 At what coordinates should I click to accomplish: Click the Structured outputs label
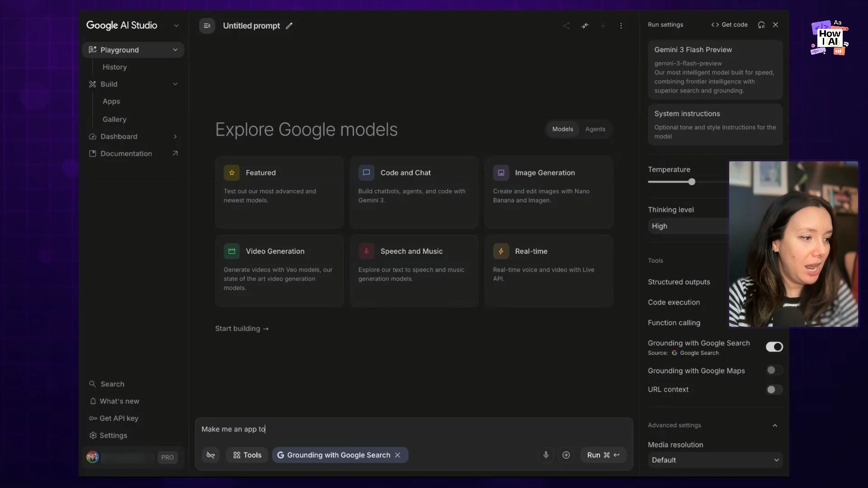(x=679, y=282)
